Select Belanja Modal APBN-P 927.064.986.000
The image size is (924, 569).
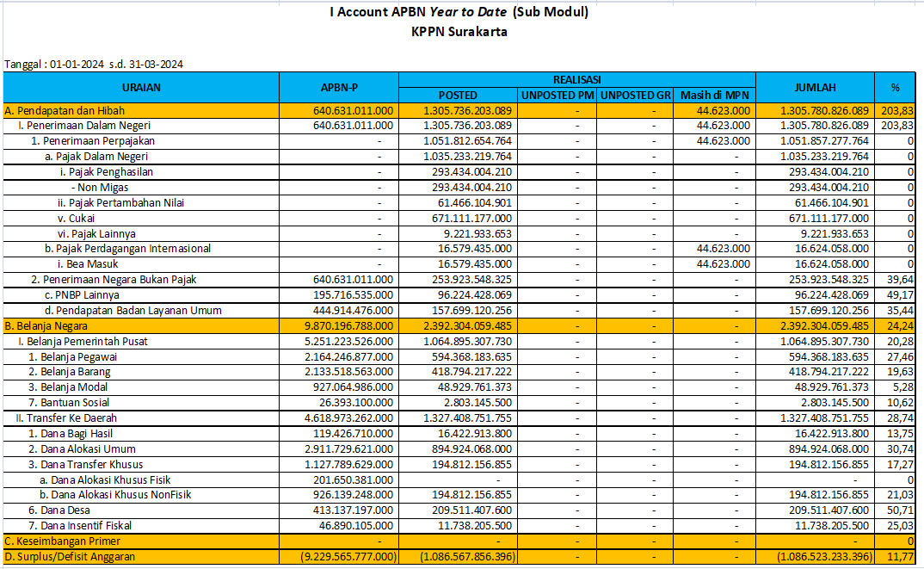point(353,387)
